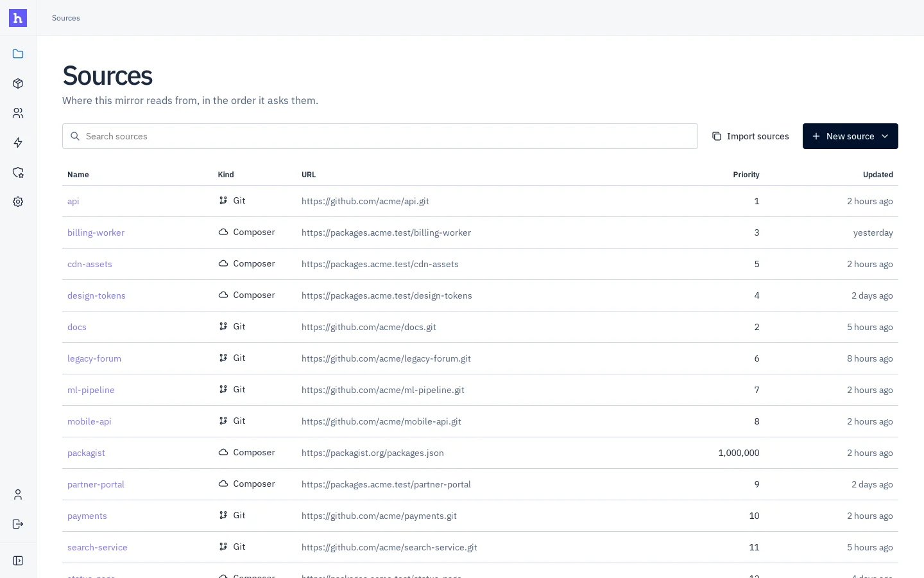Click URL https://github.com/acme/search-service.git
The image size is (924, 578).
(x=389, y=547)
